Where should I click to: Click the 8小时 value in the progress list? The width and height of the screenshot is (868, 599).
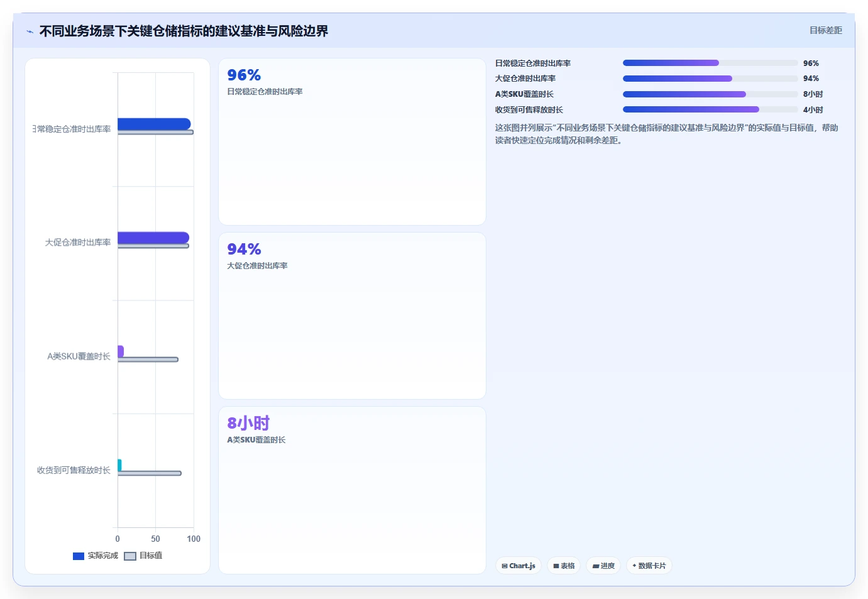[x=813, y=94]
